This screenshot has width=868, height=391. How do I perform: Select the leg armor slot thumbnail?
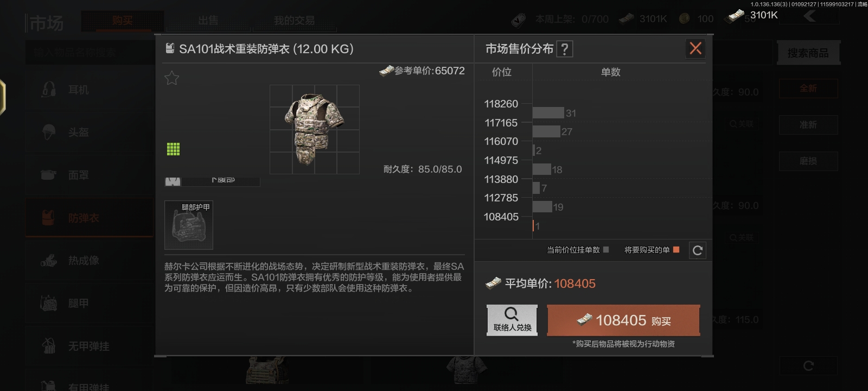(x=189, y=225)
